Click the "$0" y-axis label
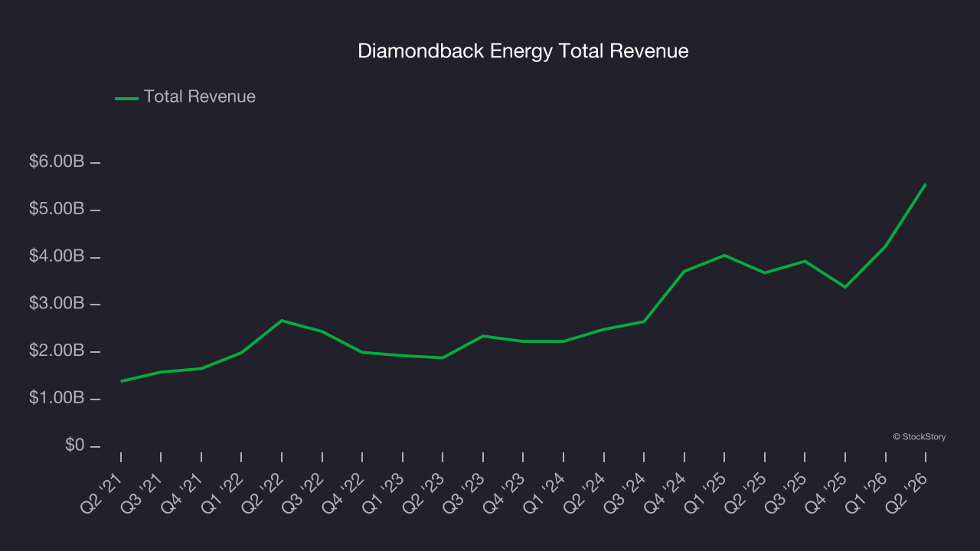The height and width of the screenshot is (551, 980). click(73, 446)
